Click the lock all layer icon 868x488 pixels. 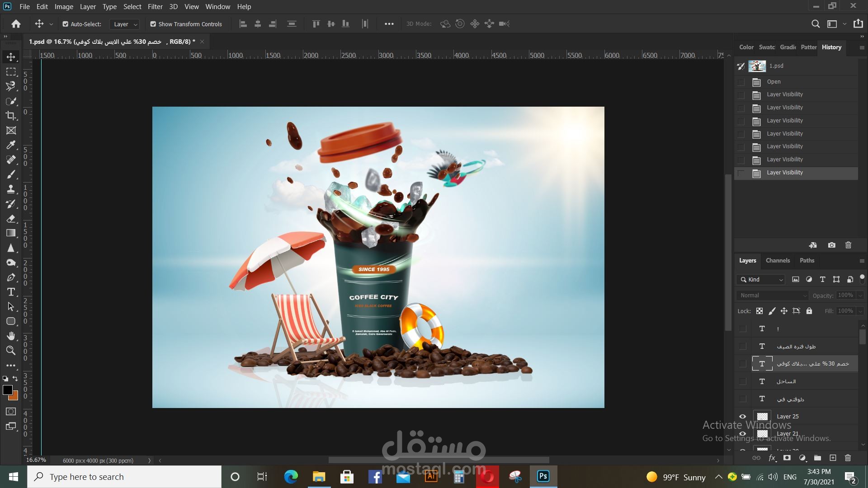pos(809,311)
